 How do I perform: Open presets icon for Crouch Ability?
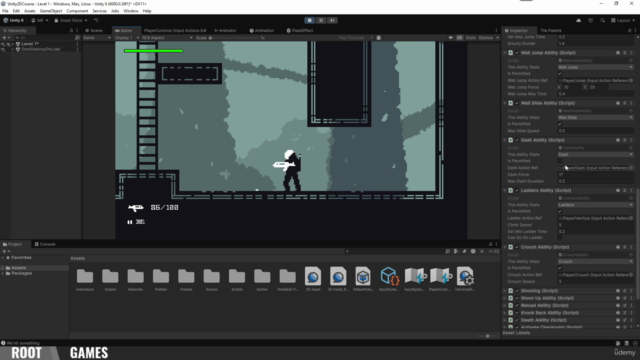coord(624,247)
